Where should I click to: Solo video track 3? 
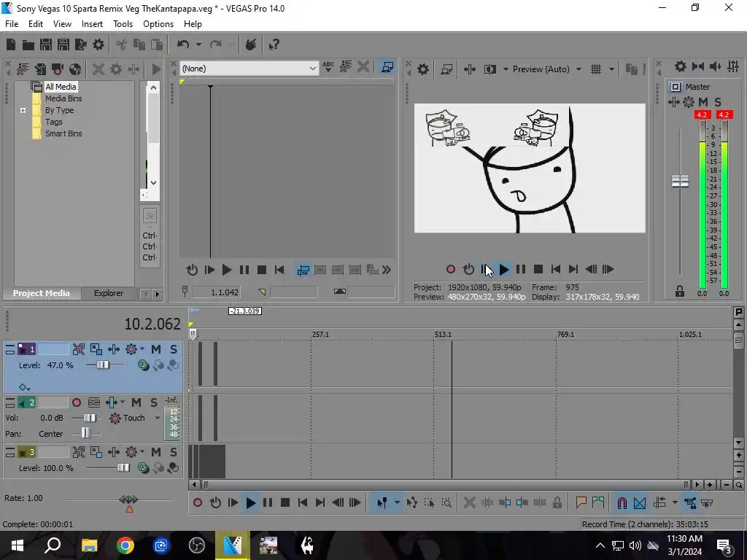[174, 452]
